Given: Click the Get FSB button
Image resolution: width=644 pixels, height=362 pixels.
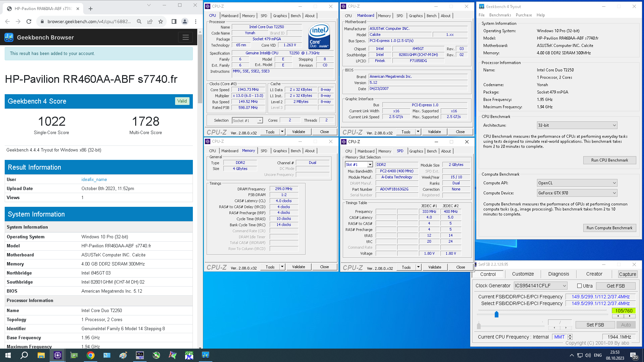Looking at the screenshot, I should coord(615,286).
